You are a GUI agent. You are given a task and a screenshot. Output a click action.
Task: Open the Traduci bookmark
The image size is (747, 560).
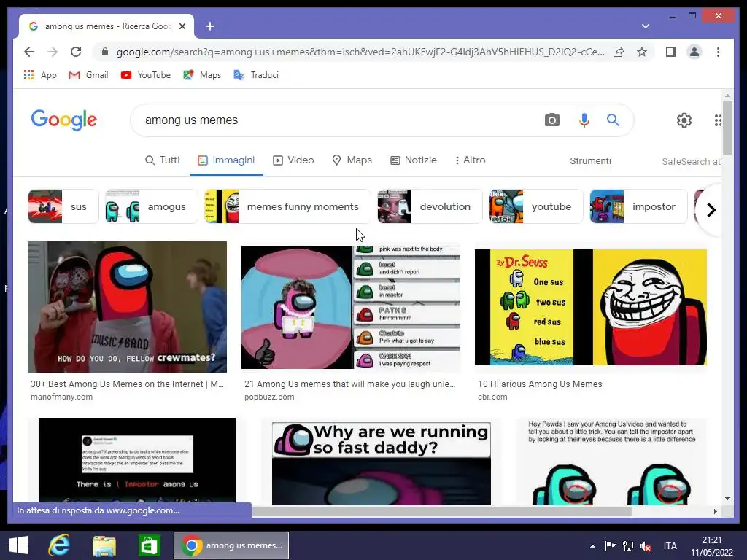pos(256,75)
